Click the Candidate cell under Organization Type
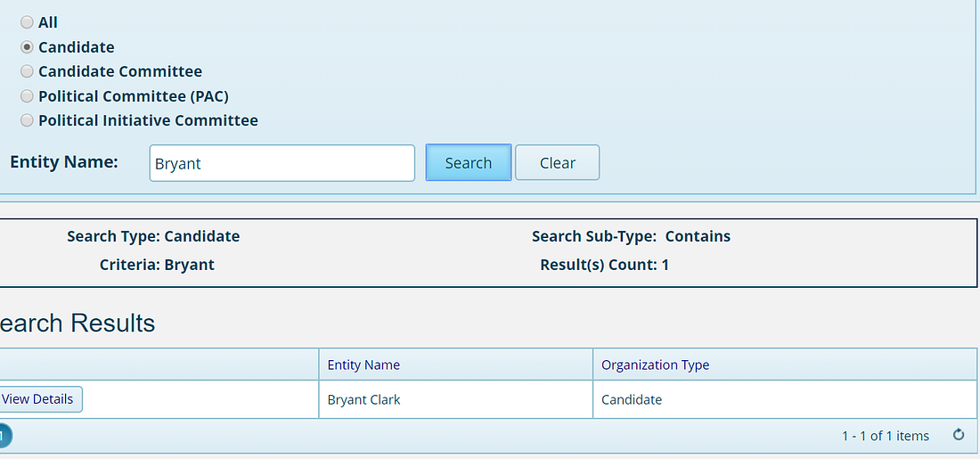Screen dimensions: 980x459 click(784, 399)
